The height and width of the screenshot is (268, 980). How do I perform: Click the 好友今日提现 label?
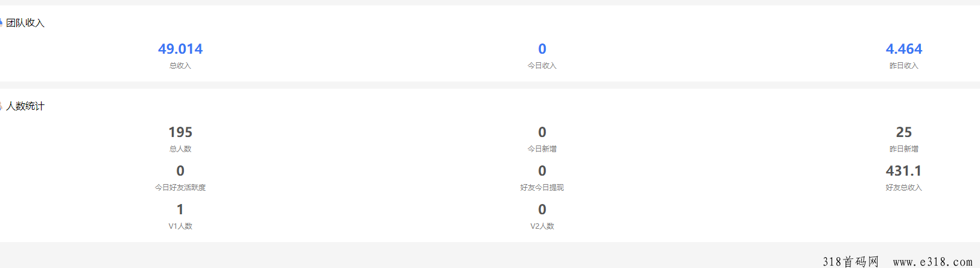click(542, 188)
